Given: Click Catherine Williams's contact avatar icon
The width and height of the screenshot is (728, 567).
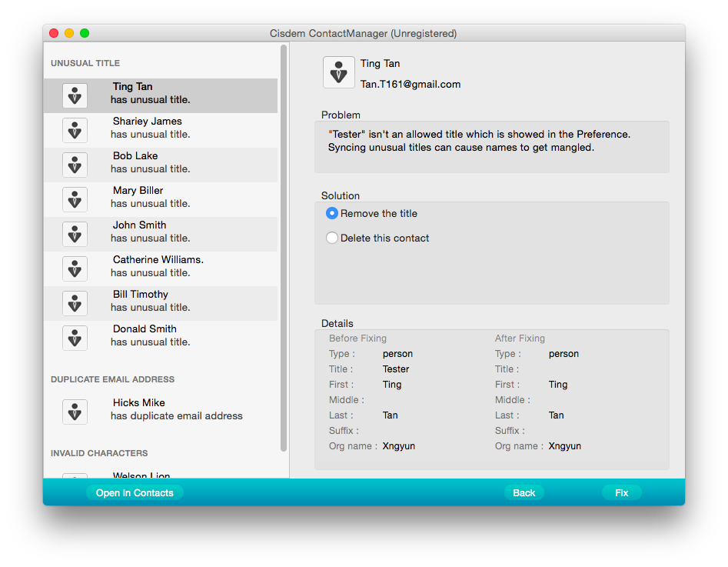Looking at the screenshot, I should (75, 268).
